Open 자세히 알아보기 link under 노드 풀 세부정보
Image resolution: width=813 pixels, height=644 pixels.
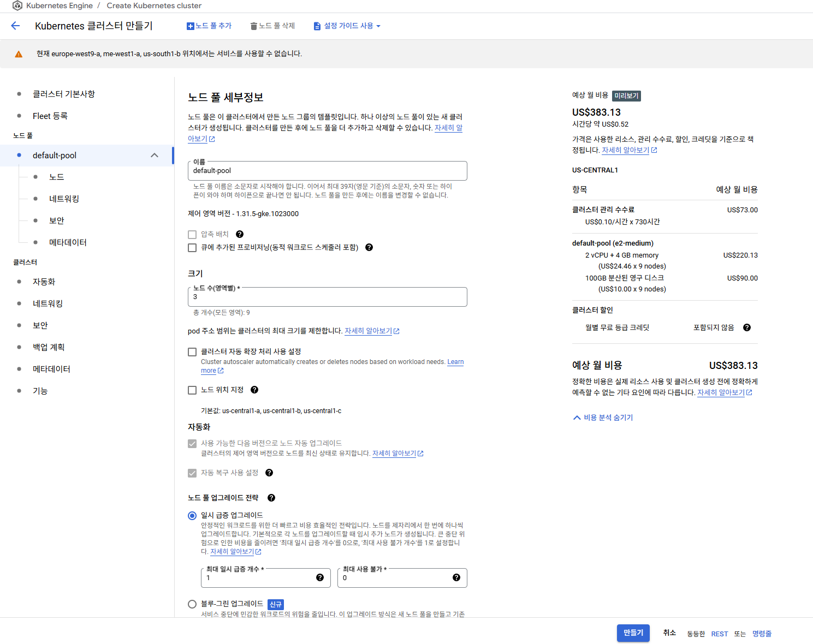point(448,128)
